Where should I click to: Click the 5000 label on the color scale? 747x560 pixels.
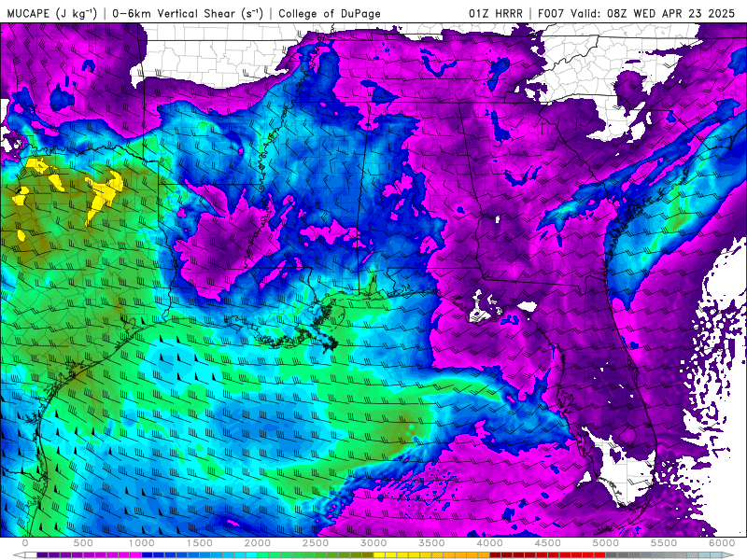coord(606,543)
